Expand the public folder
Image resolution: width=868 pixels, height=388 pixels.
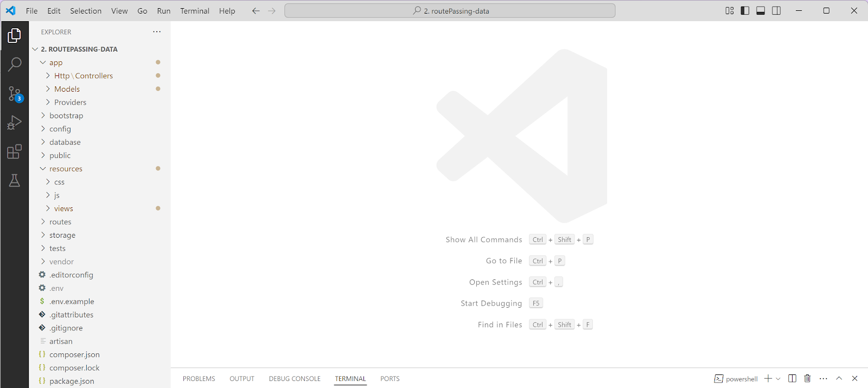point(100,156)
